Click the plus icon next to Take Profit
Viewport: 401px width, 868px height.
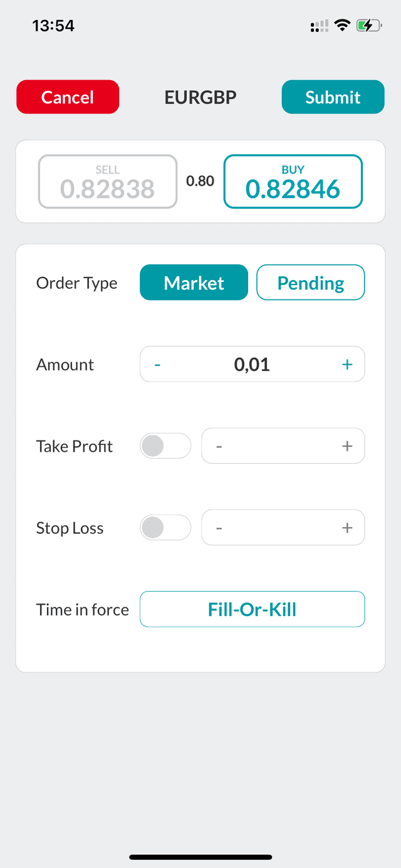347,446
